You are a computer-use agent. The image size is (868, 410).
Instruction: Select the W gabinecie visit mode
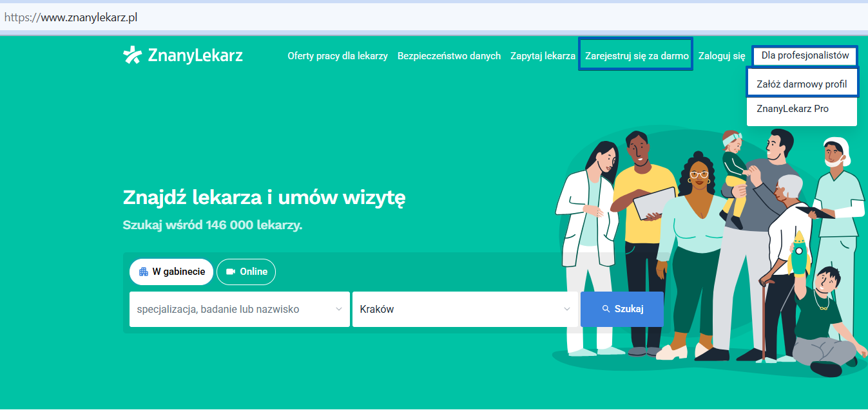tap(171, 272)
